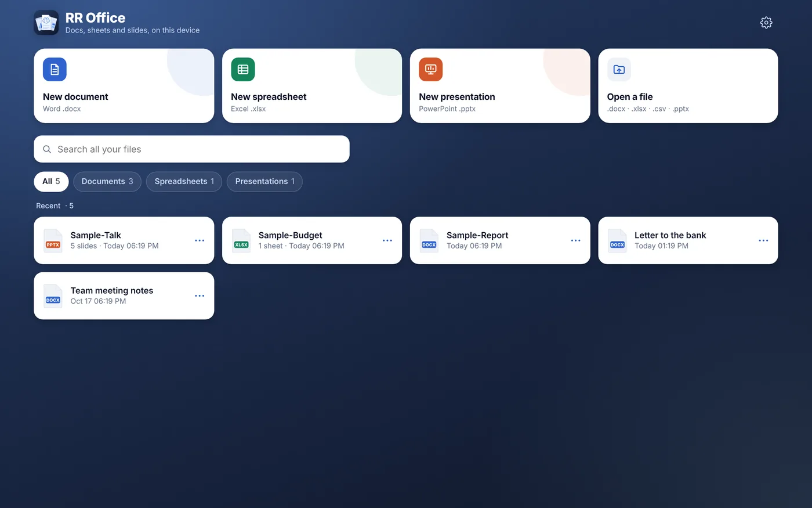Screen dimensions: 812x508
Task: Click the RR Office app logo
Action: coord(46,23)
